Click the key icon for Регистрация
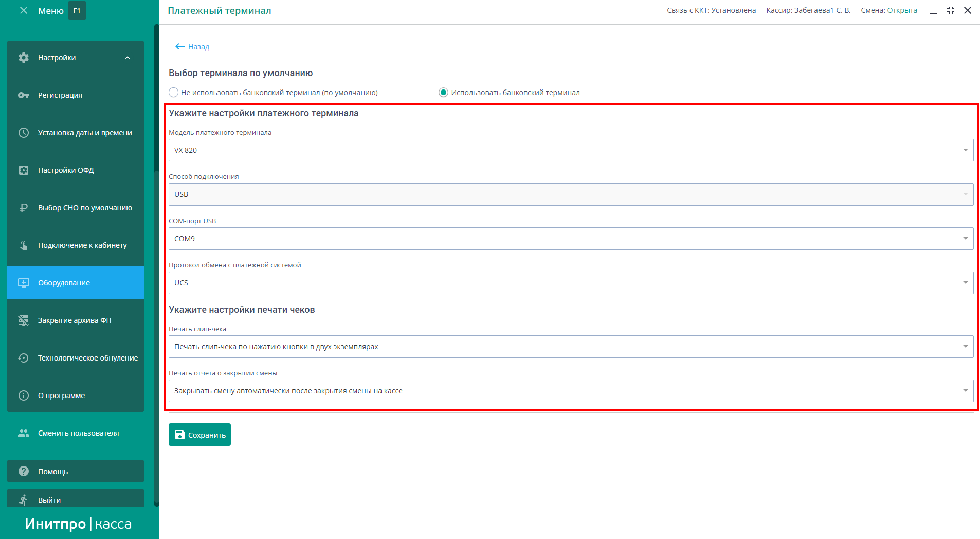980x539 pixels. pyautogui.click(x=24, y=95)
